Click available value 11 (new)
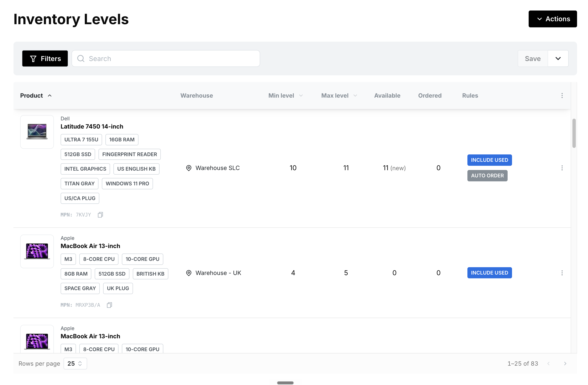This screenshot has width=588, height=385. [394, 168]
